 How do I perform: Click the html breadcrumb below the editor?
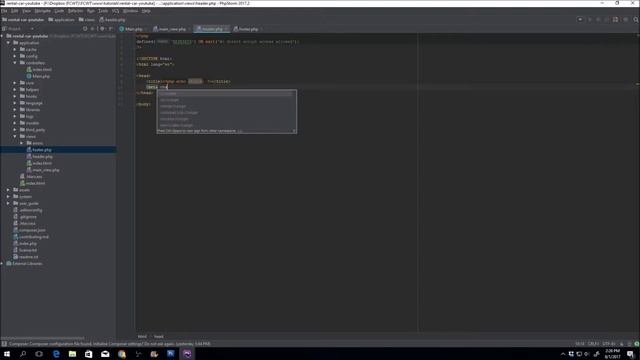(x=142, y=337)
